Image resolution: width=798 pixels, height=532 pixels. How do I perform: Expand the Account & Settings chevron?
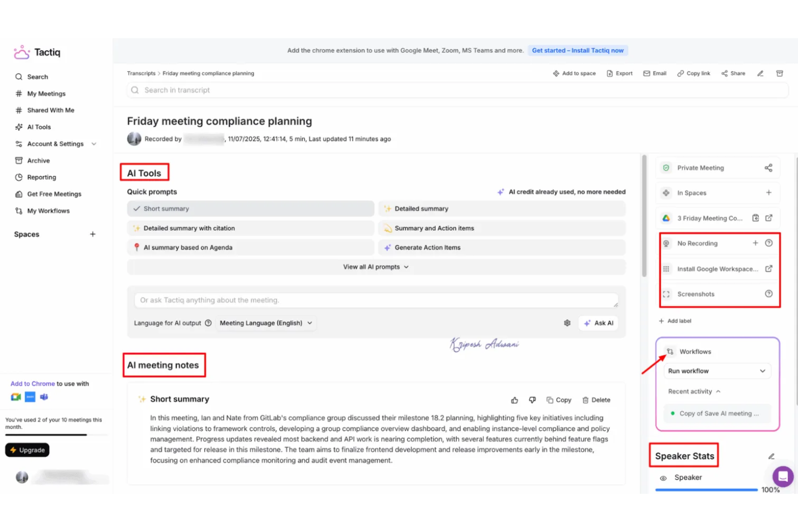94,144
